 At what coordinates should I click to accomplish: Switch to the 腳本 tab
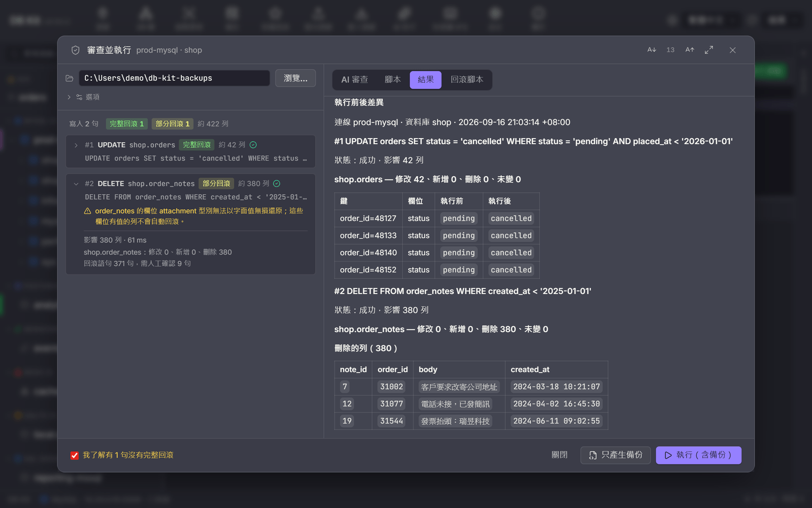(x=392, y=80)
